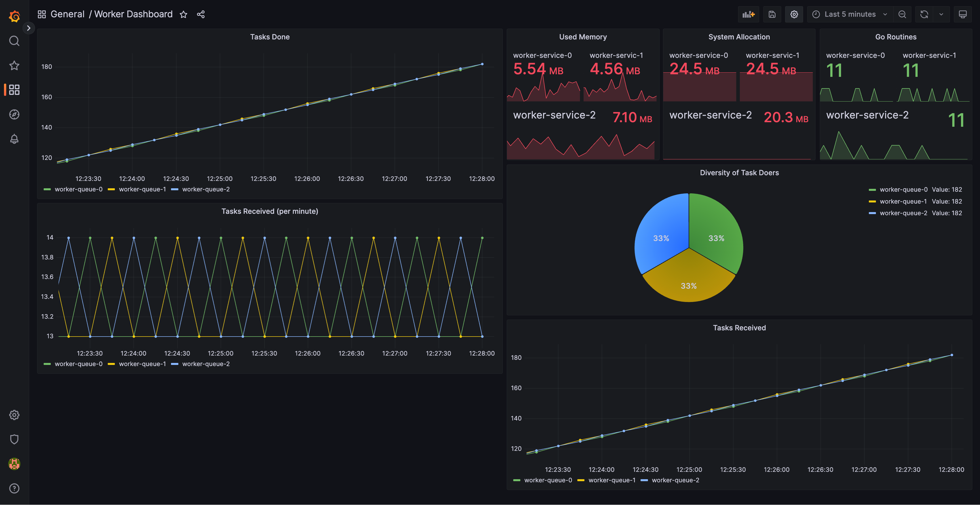The width and height of the screenshot is (980, 505).
Task: Open the Used Memory panel title menu
Action: coord(583,37)
